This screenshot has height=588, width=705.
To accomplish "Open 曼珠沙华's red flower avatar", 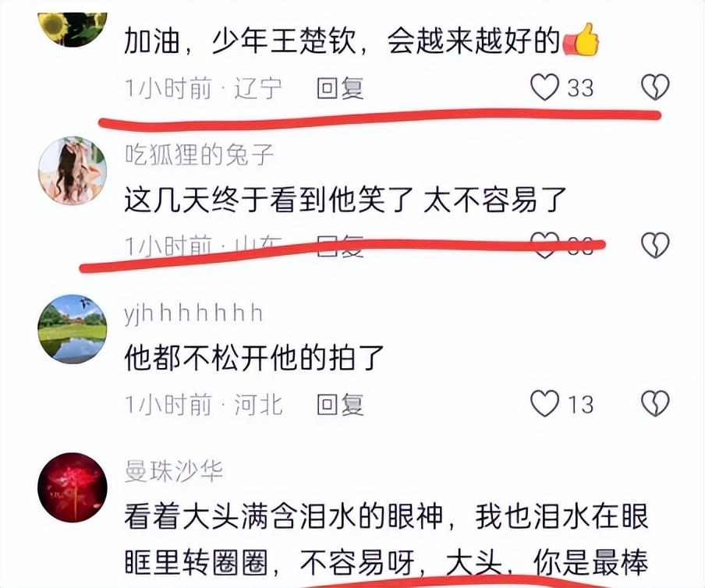I will coord(73,487).
